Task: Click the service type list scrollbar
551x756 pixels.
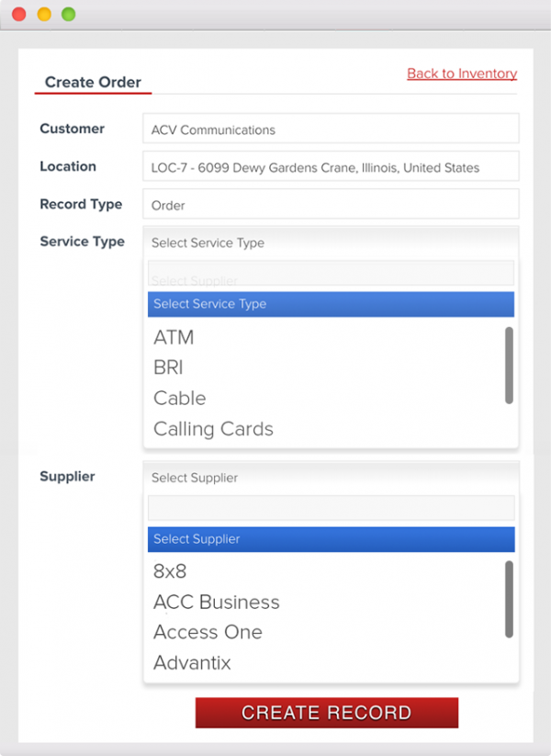Action: 509,365
